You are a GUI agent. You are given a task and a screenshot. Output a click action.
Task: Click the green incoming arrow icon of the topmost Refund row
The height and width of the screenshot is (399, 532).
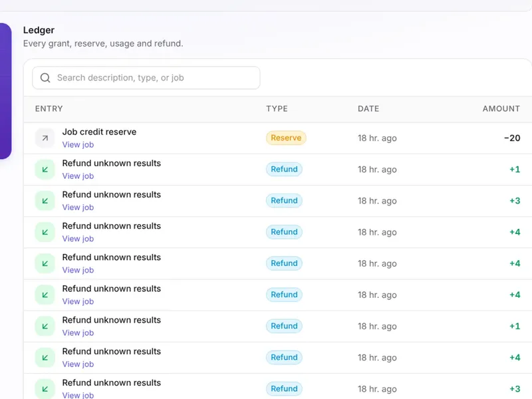point(45,170)
